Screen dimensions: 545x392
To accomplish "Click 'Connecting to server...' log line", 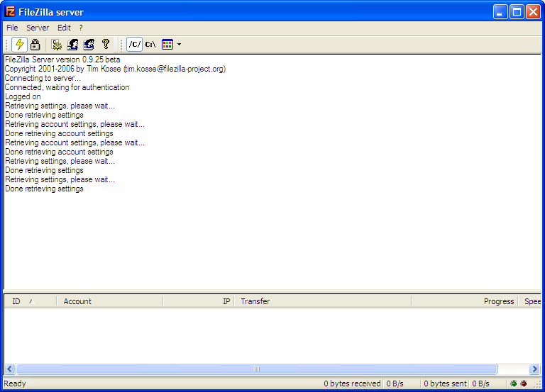I will coord(43,78).
